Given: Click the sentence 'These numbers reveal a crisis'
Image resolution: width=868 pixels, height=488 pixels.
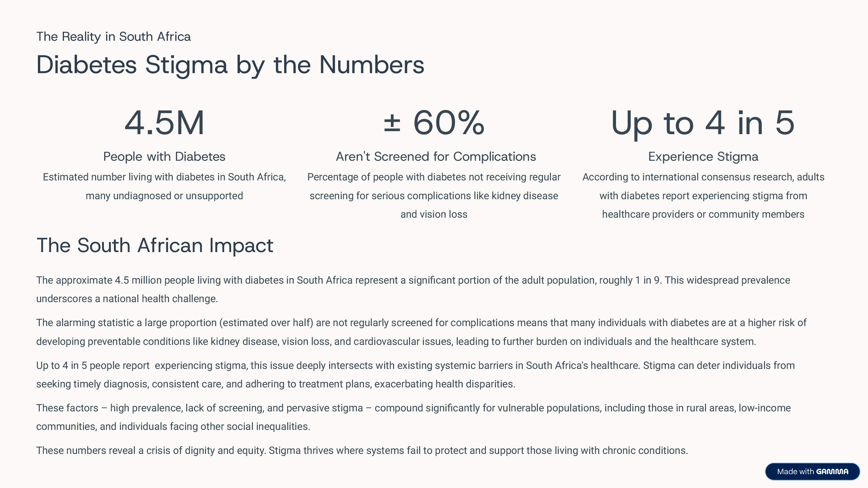Looking at the screenshot, I should click(362, 450).
